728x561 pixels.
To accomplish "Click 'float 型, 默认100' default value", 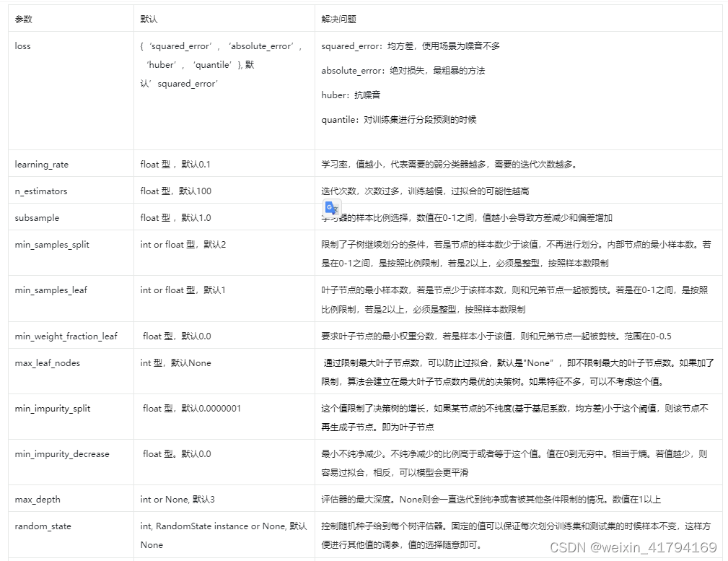I will click(x=176, y=191).
